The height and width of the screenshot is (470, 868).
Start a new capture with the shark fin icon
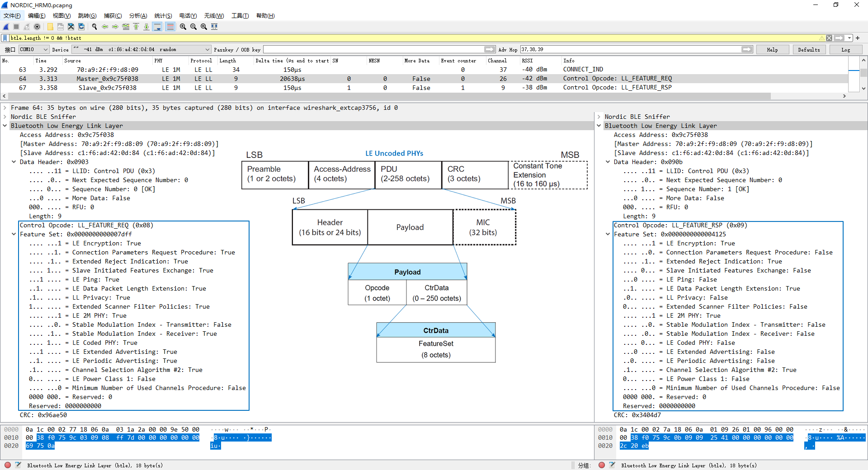point(6,27)
